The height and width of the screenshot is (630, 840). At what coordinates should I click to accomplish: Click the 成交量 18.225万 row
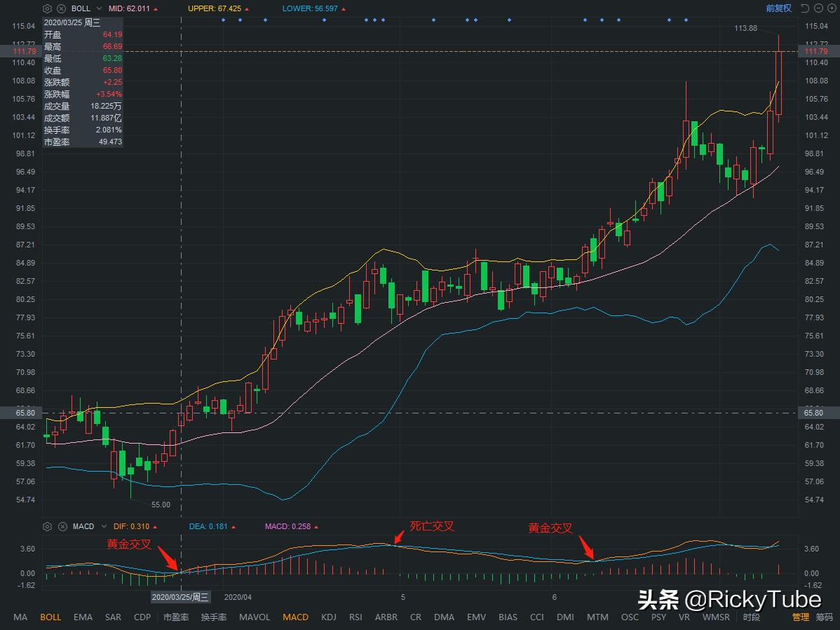[83, 106]
